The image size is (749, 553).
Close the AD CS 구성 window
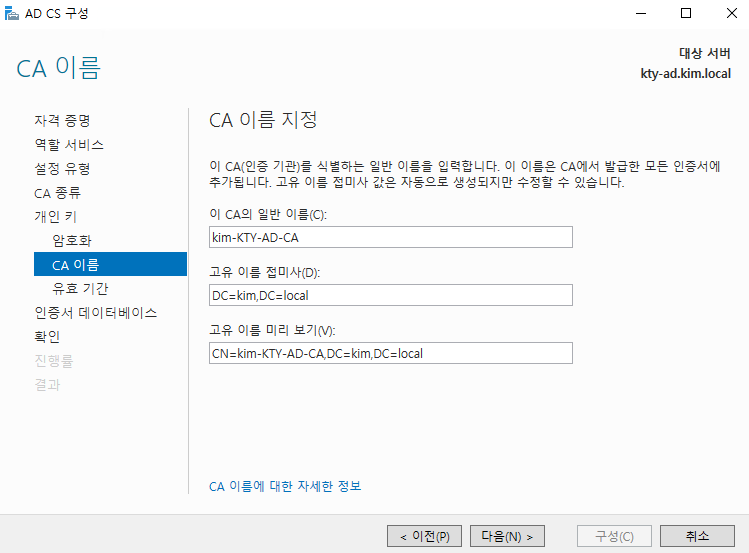click(x=731, y=13)
